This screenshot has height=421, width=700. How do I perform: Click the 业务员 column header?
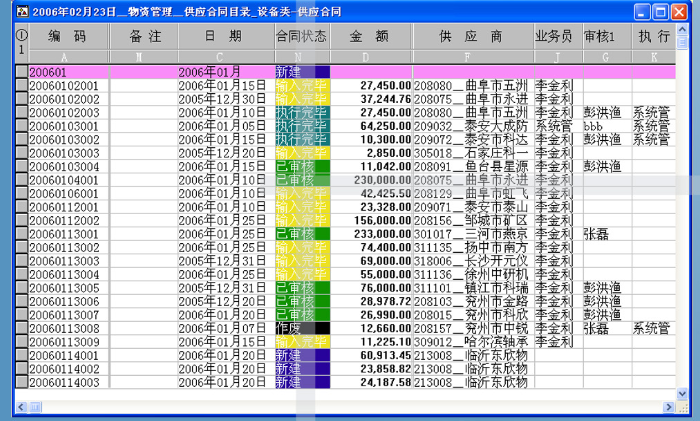pyautogui.click(x=554, y=36)
